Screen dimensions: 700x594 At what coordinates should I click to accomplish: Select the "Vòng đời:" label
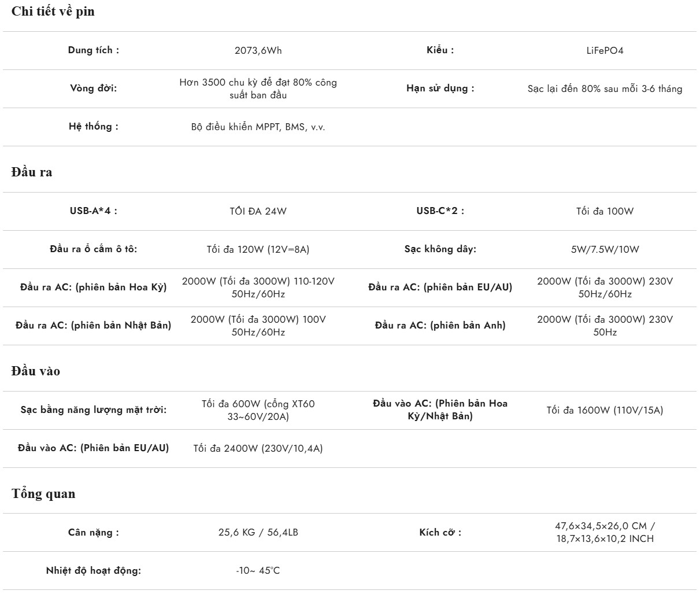(x=94, y=88)
